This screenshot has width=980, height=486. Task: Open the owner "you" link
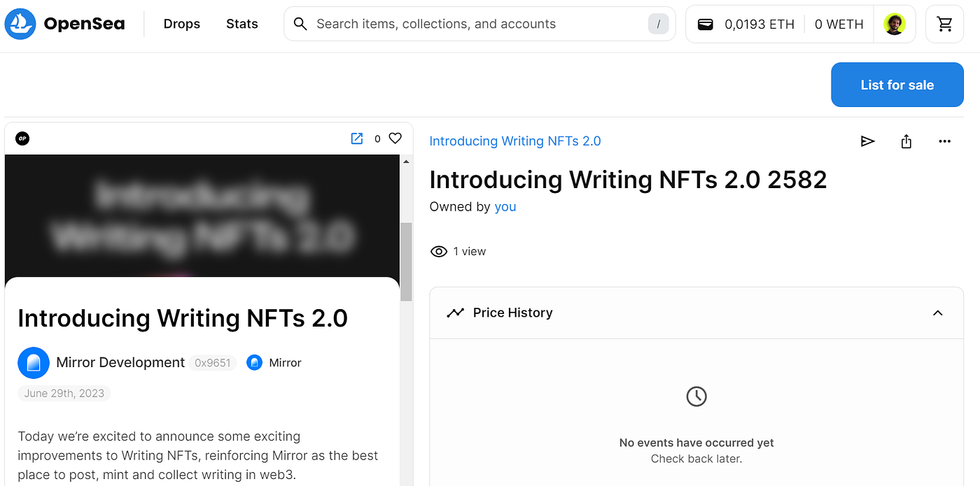pos(505,207)
